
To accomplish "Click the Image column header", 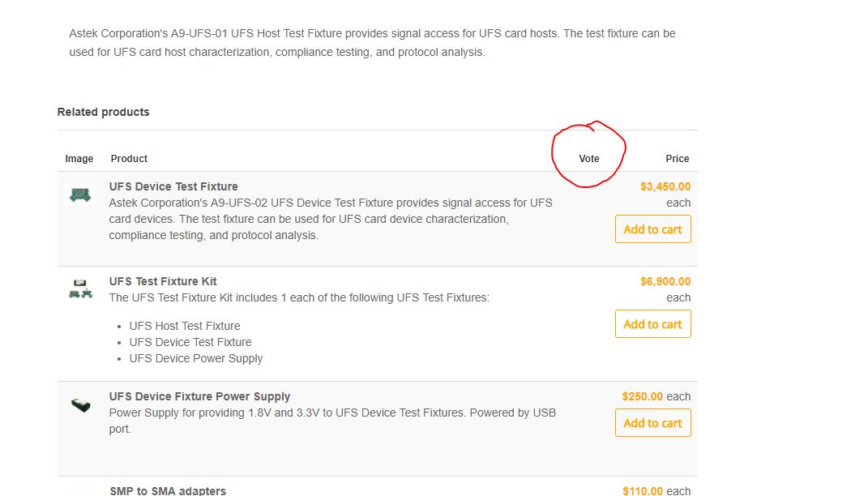I will tap(79, 159).
